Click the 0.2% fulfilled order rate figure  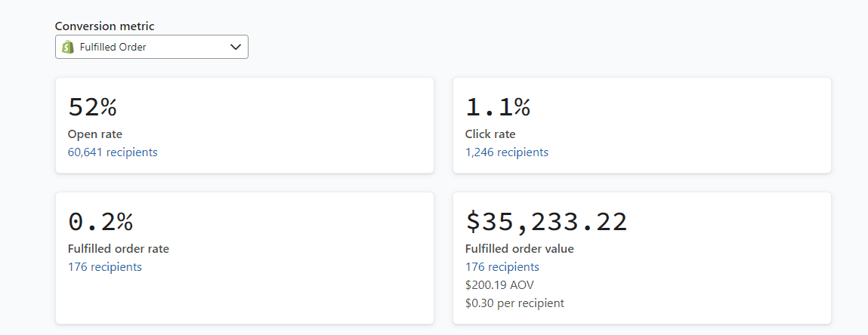pyautogui.click(x=100, y=222)
